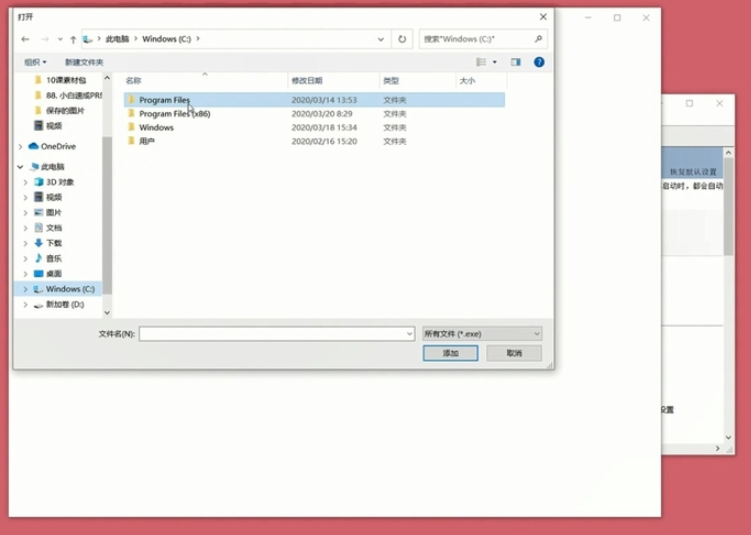Collapse the 此电脑 tree node
The height and width of the screenshot is (535, 751).
tap(20, 167)
